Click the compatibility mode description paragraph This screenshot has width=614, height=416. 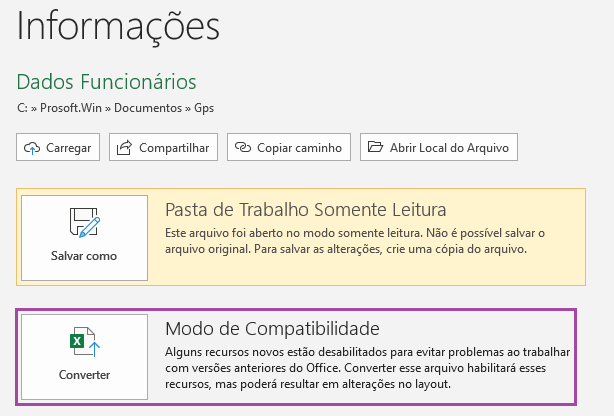(367, 368)
